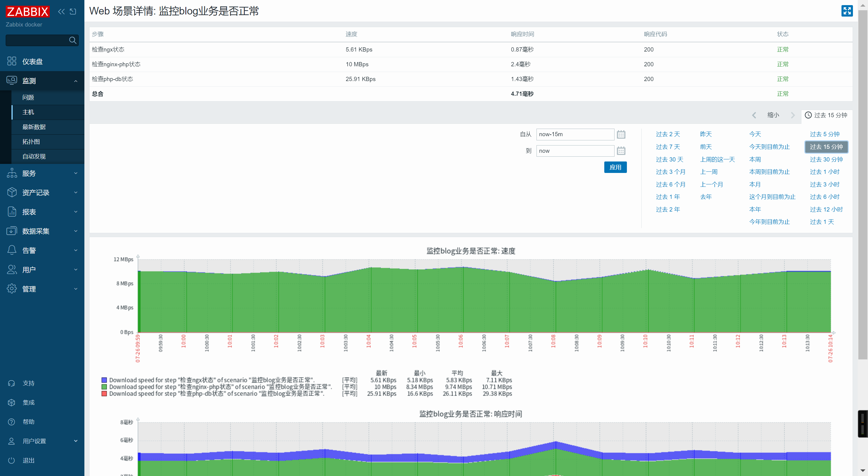Click the Alerts (告警) bell icon
Screen dimensions: 868x476
[12, 250]
